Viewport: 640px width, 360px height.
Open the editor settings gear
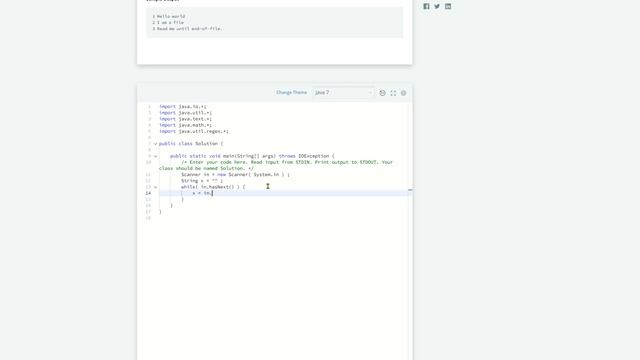[403, 93]
